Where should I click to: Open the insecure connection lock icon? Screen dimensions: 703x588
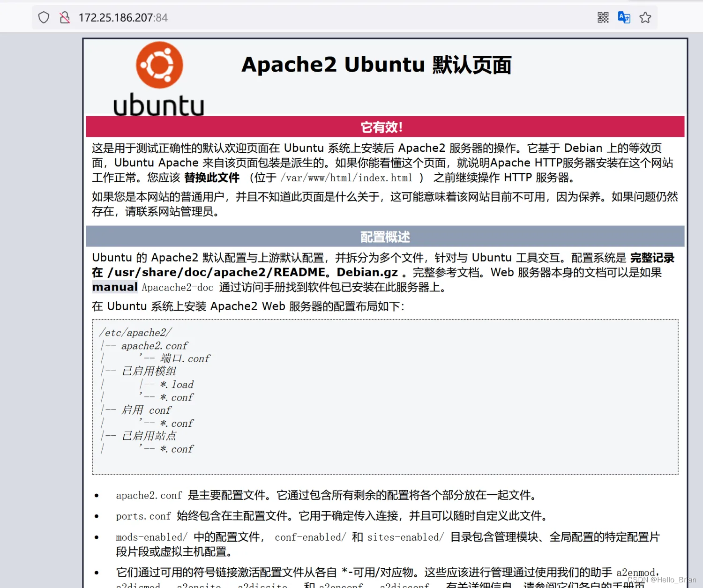[x=65, y=18]
